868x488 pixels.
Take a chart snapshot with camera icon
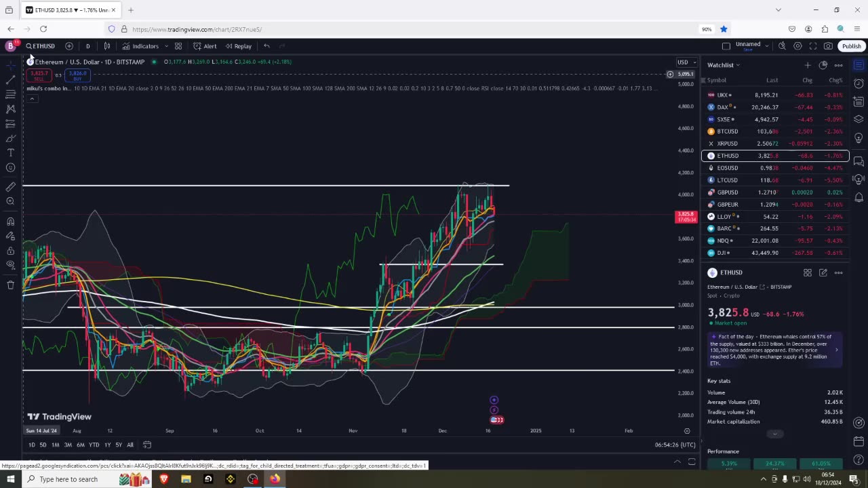(828, 46)
